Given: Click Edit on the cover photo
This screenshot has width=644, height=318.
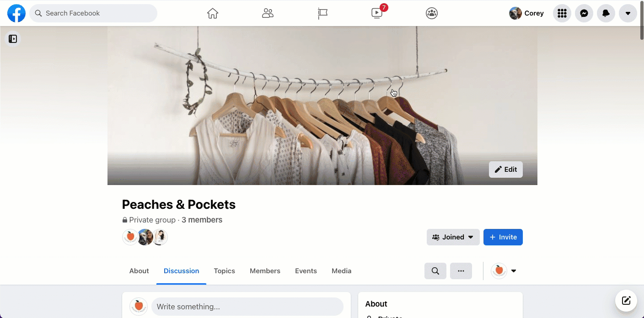Looking at the screenshot, I should tap(505, 170).
